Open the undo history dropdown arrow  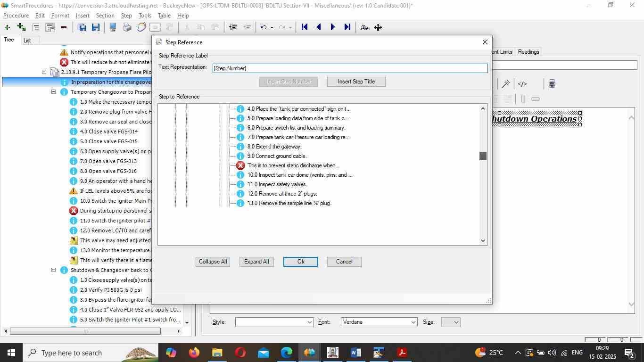point(272,27)
